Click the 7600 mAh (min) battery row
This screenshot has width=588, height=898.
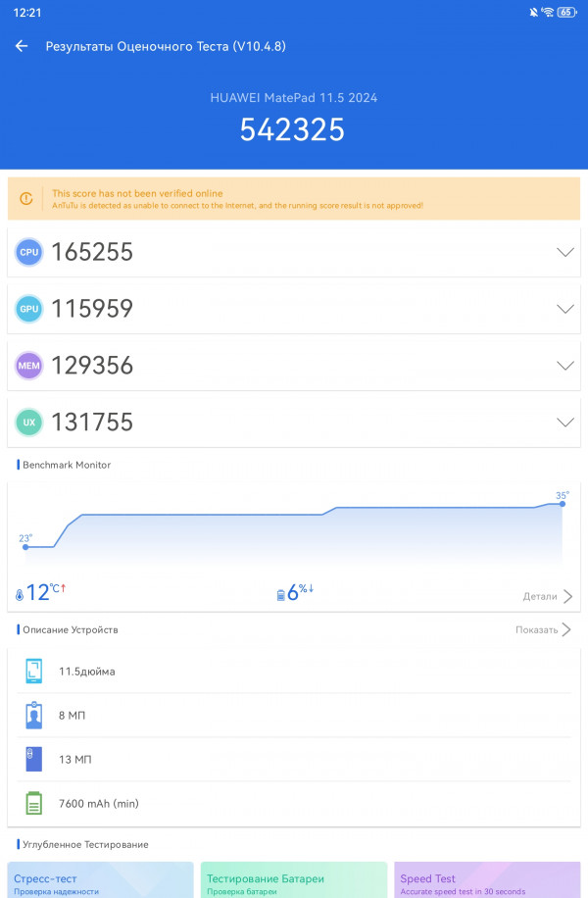(x=294, y=803)
